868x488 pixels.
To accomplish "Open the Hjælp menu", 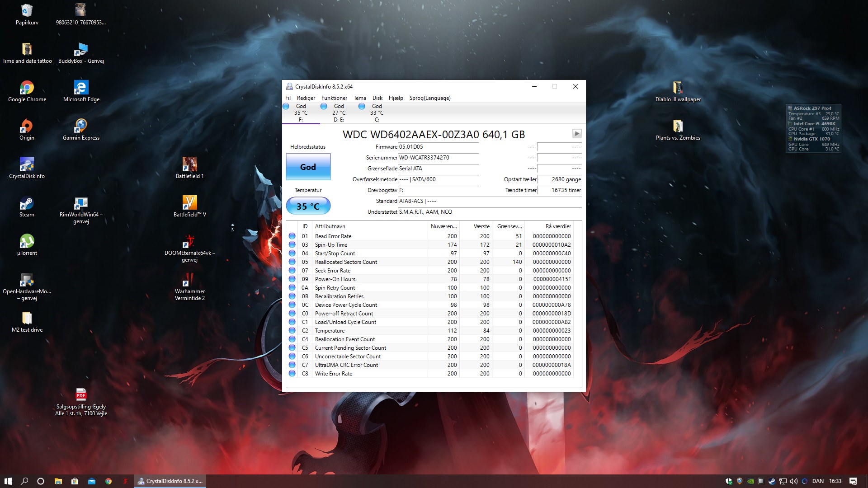I will 396,98.
